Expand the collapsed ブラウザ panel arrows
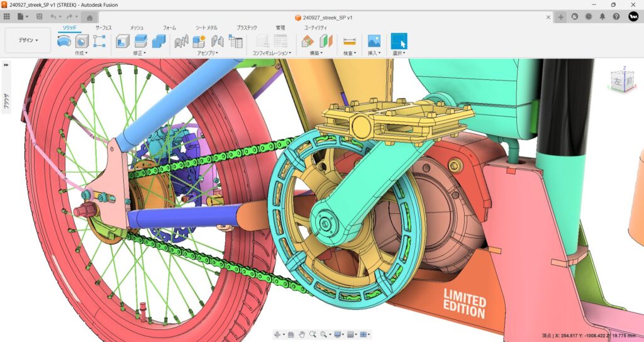The width and height of the screenshot is (644, 342). (6, 65)
